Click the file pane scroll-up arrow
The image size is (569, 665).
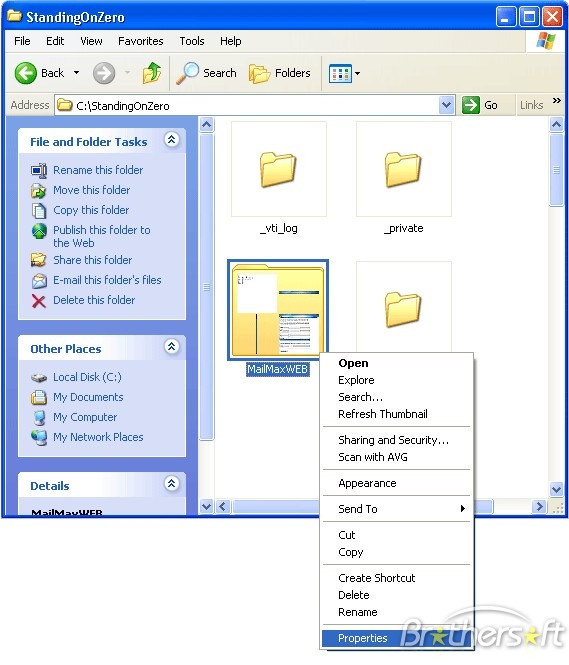click(556, 124)
